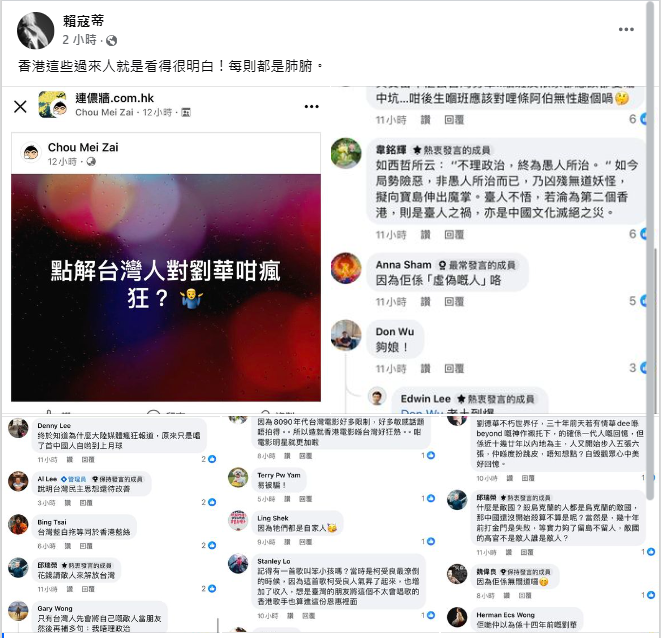Close the 連儂牆.com.hk post viewer with X

20,106
